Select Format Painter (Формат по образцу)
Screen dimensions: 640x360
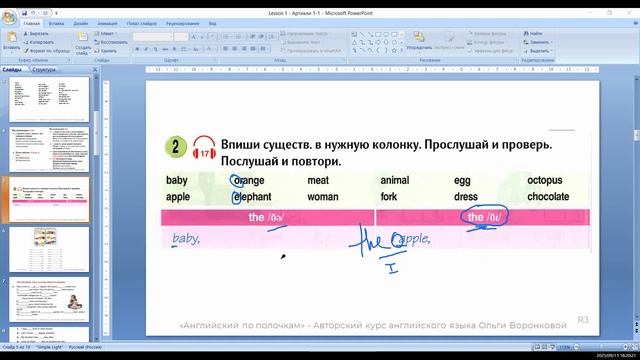point(47,51)
